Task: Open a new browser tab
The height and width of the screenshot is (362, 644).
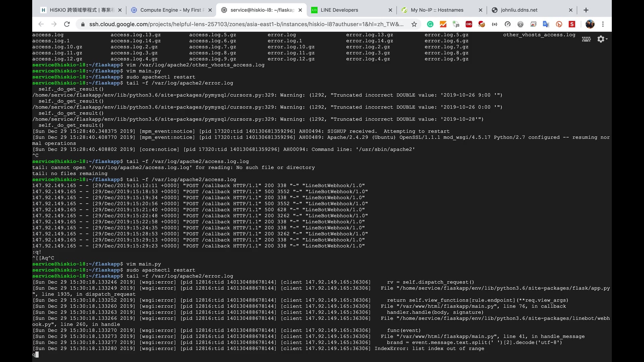Action: [586, 10]
